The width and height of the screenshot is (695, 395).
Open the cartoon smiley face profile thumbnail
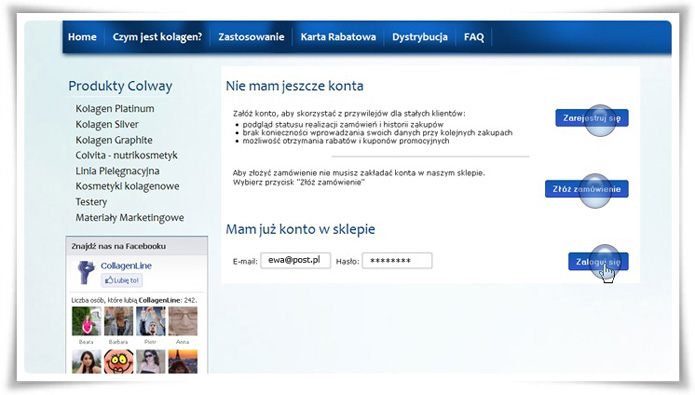click(x=118, y=361)
